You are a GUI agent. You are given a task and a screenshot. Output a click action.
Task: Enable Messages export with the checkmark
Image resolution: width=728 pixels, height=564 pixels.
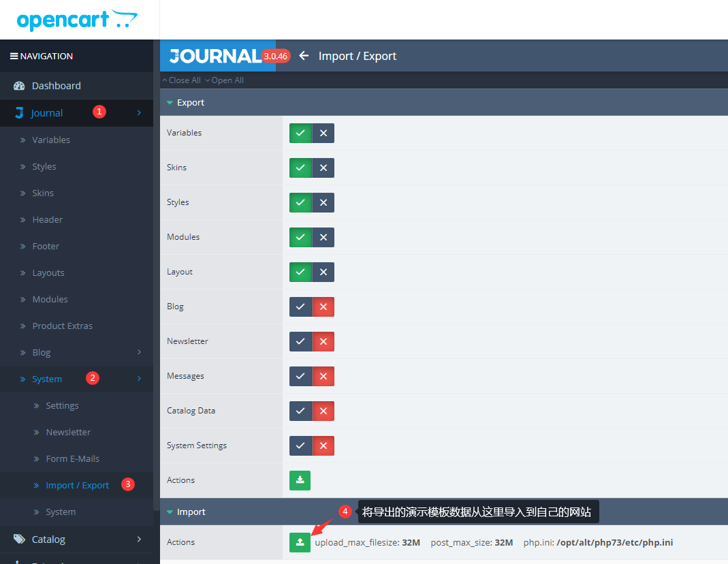300,376
